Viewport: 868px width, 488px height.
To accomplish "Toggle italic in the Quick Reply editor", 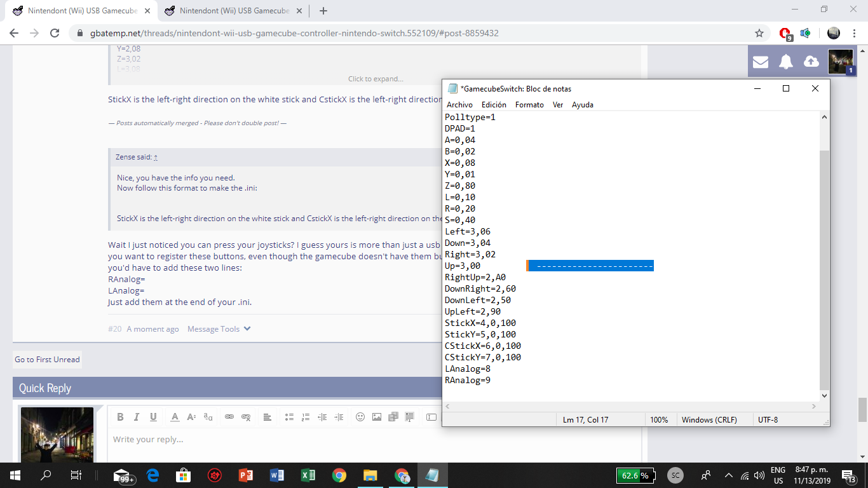I will (x=137, y=417).
